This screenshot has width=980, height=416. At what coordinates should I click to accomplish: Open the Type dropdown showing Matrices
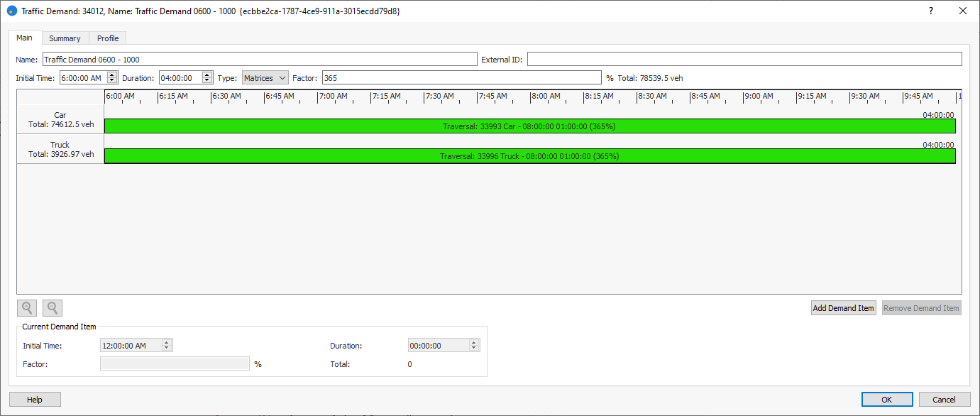[265, 78]
